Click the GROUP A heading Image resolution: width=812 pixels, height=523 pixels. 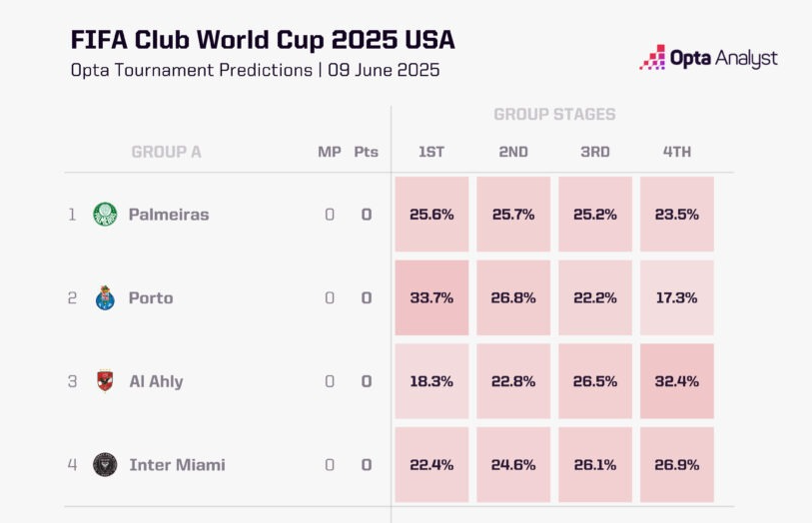click(x=166, y=152)
